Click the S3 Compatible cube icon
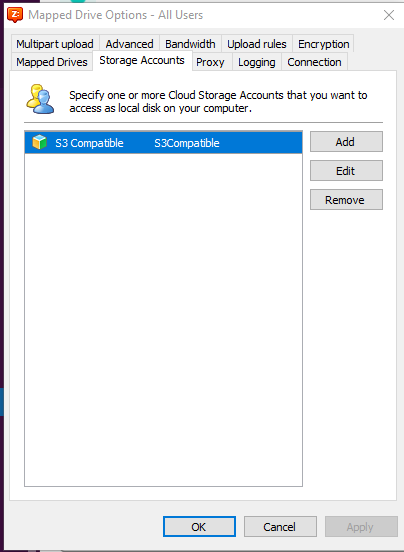This screenshot has width=404, height=552. point(39,142)
